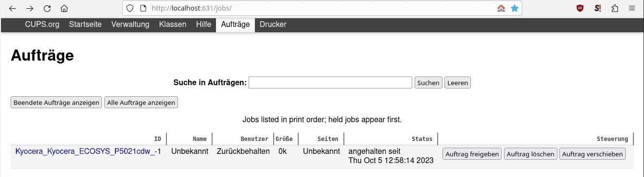Open the Verwaltung tab
The width and height of the screenshot is (644, 177).
[130, 25]
